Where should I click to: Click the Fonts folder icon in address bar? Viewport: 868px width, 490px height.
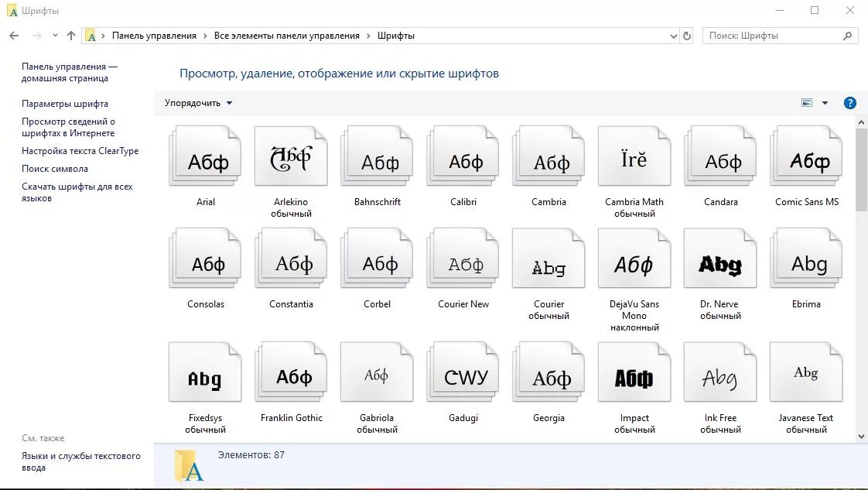tap(91, 36)
